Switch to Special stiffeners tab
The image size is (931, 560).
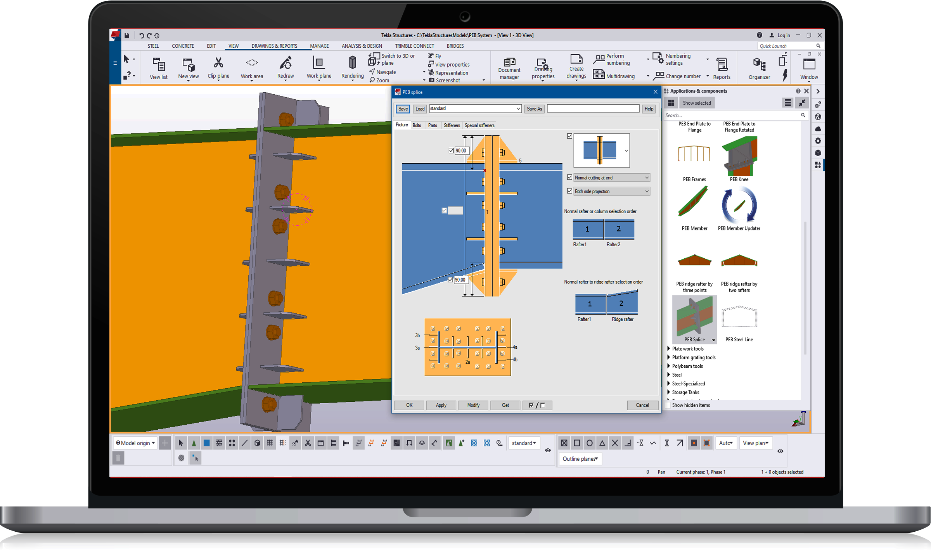[479, 125]
